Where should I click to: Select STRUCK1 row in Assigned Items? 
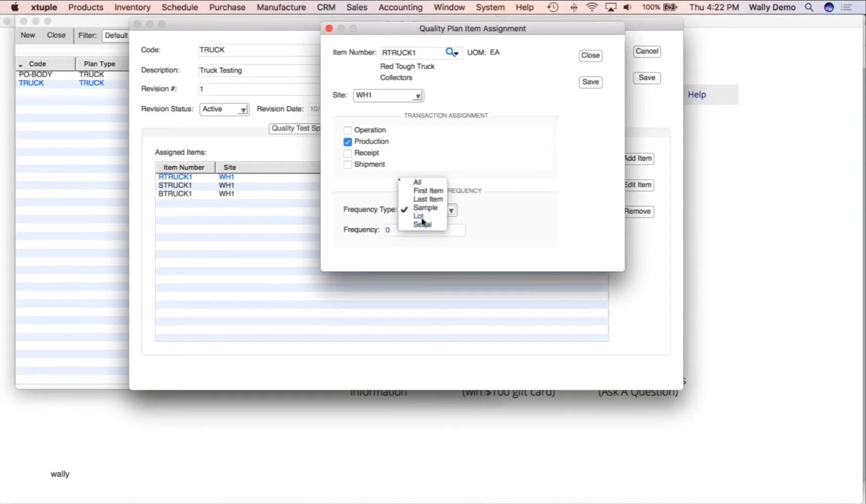tap(175, 186)
